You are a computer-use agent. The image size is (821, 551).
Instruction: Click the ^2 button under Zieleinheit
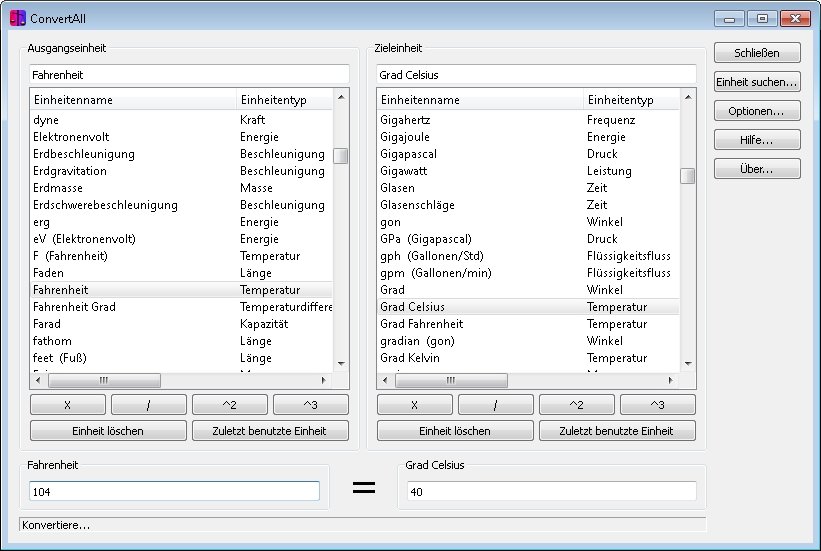[x=576, y=405]
